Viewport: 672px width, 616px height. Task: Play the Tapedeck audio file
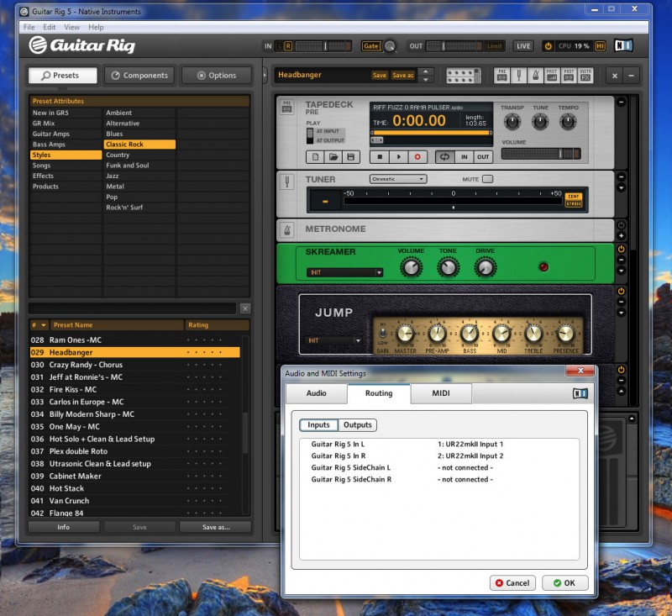[398, 157]
